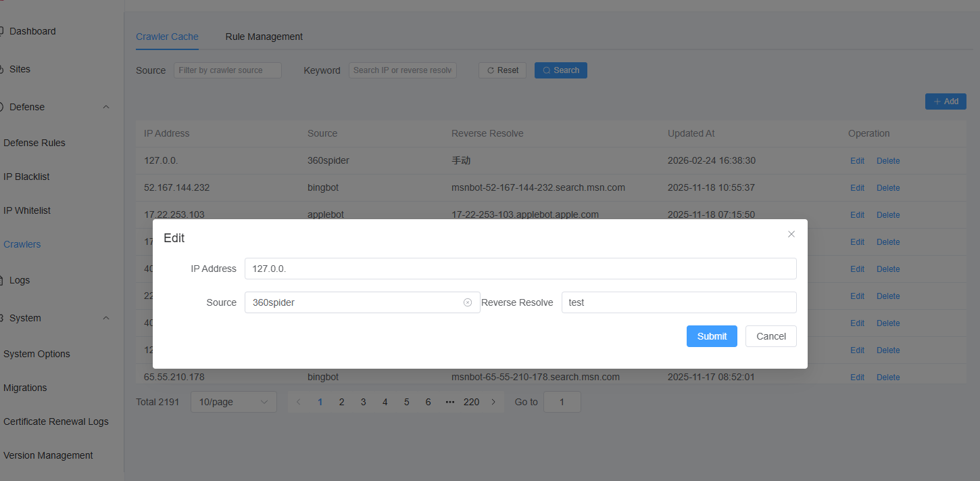The image size is (980, 481).
Task: Open IP Blacklist in the sidebar
Action: (27, 177)
